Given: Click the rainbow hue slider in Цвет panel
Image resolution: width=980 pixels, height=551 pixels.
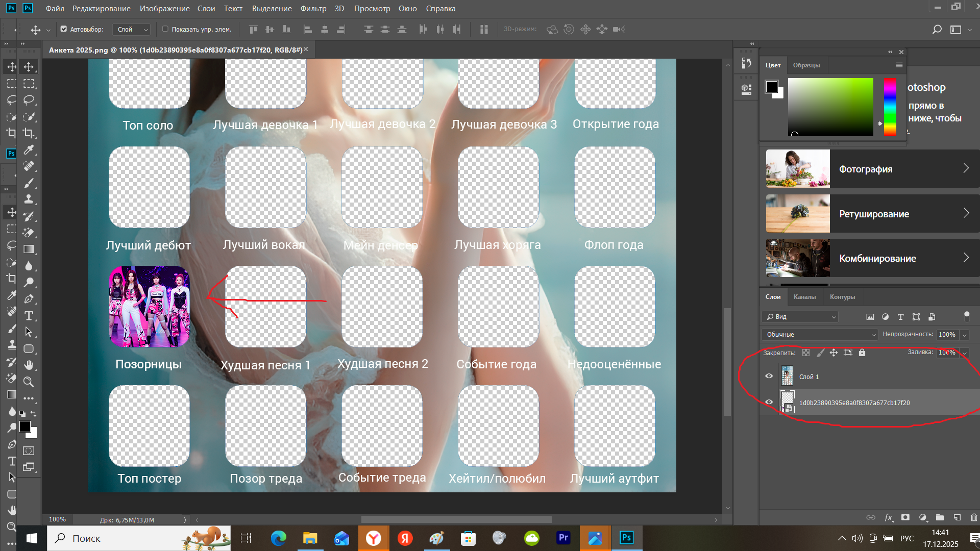Looking at the screenshot, I should tap(890, 107).
